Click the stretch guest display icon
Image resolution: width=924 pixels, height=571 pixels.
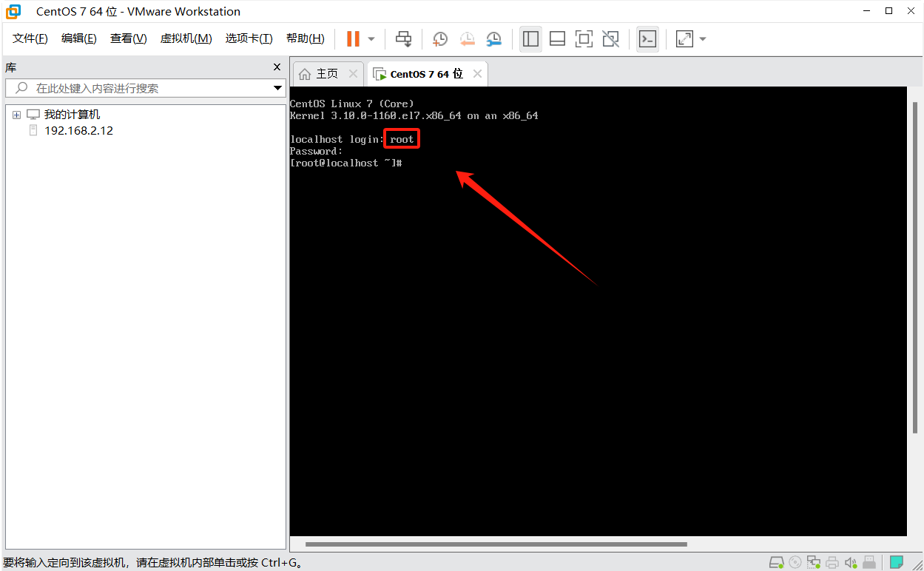(x=684, y=38)
